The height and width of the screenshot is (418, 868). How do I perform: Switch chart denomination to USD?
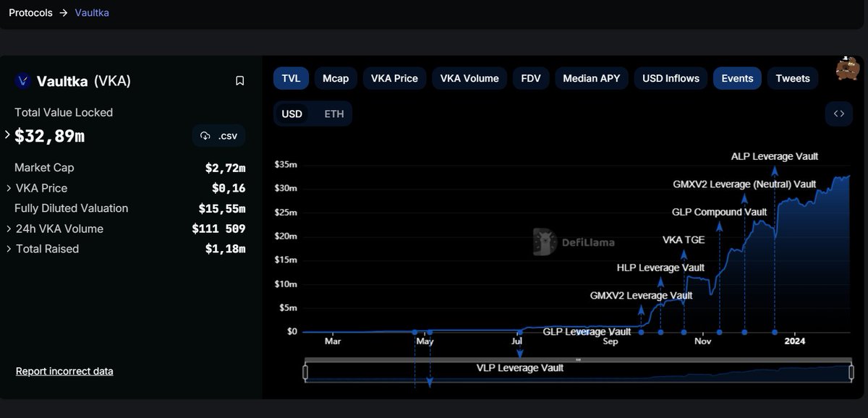coord(292,114)
